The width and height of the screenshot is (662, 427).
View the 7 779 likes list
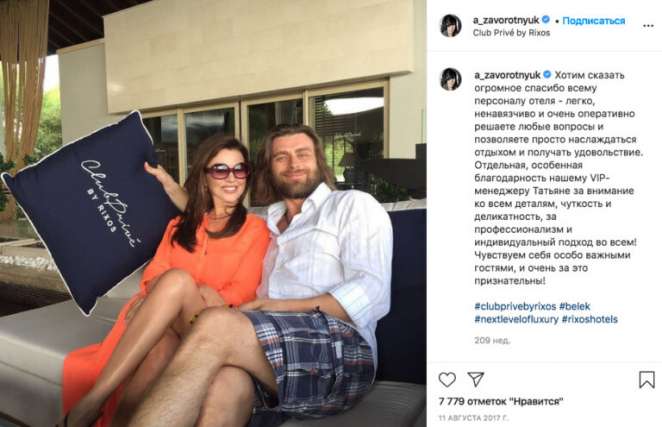(501, 401)
